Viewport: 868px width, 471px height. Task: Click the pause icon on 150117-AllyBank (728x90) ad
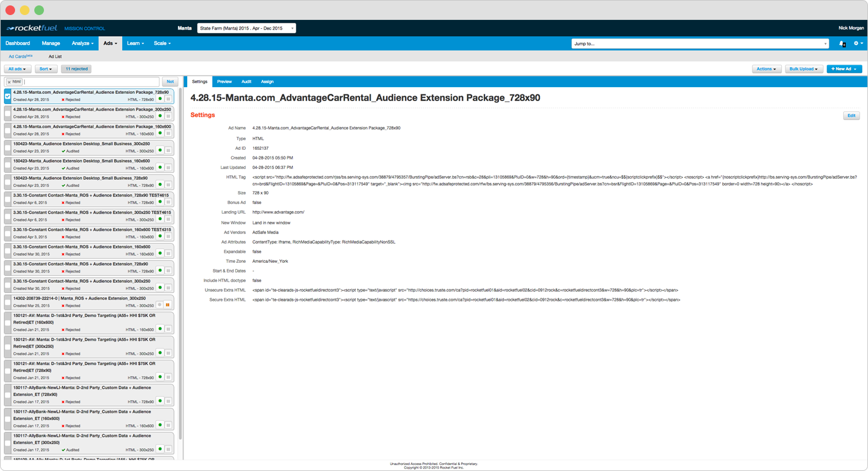coord(168,401)
